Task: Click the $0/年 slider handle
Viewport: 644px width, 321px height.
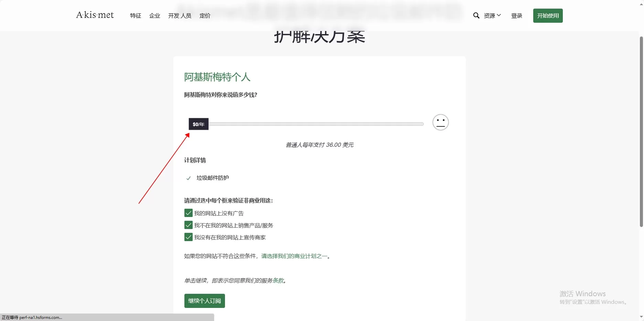Action: [198, 124]
